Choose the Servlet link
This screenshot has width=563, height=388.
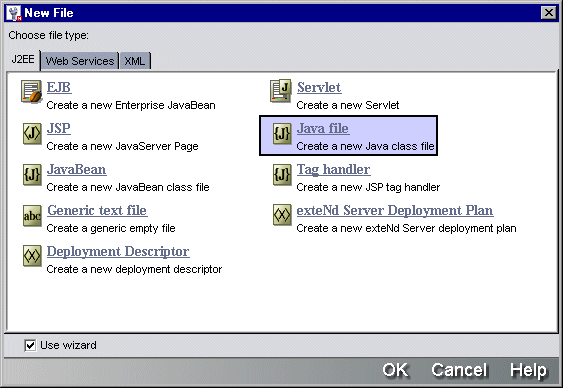319,87
